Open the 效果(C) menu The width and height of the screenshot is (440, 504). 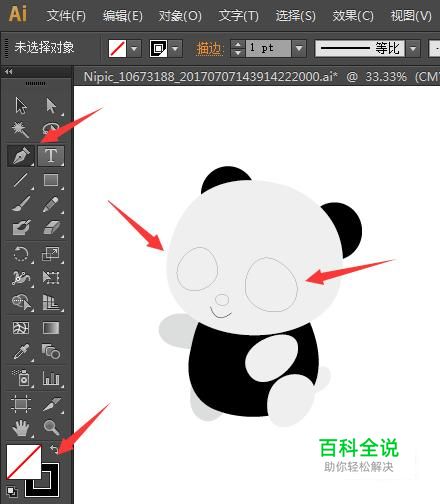click(x=353, y=16)
